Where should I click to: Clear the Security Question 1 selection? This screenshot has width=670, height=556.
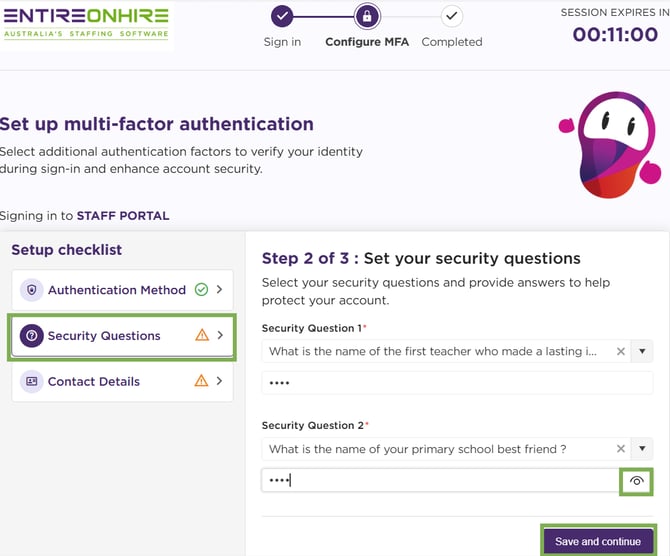pyautogui.click(x=620, y=352)
